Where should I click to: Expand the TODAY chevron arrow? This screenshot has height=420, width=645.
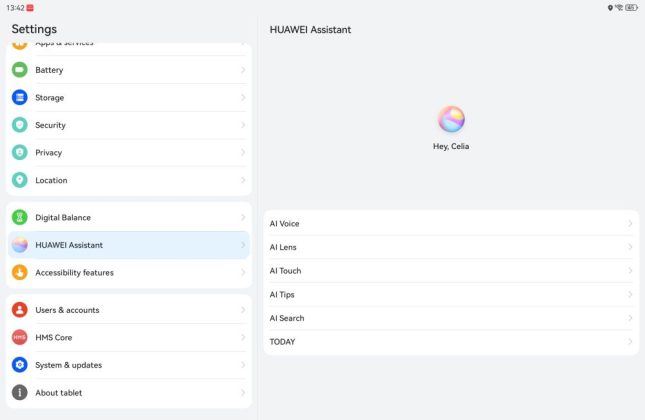[630, 342]
